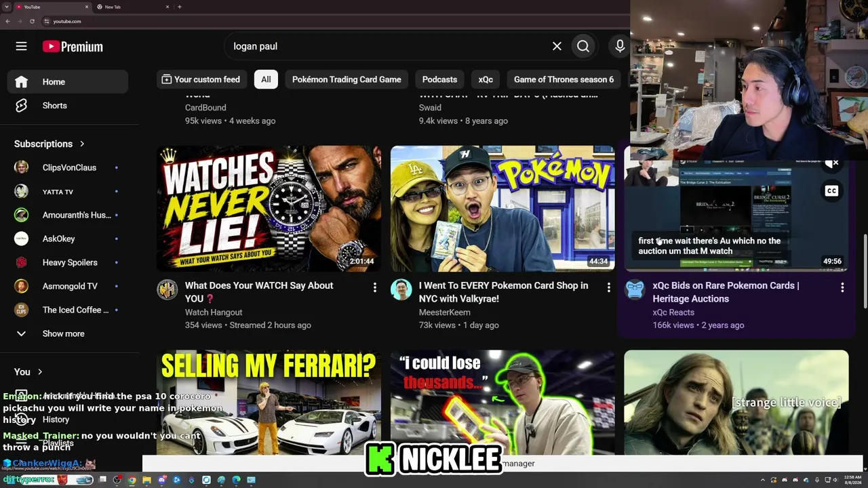Close the YouTube browser tab
Screen dimensions: 868x488
point(87,7)
